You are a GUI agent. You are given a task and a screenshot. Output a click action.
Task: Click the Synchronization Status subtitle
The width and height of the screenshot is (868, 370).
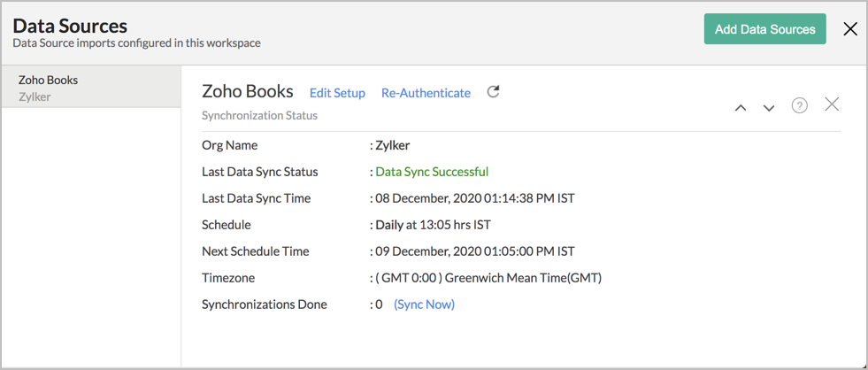[259, 116]
